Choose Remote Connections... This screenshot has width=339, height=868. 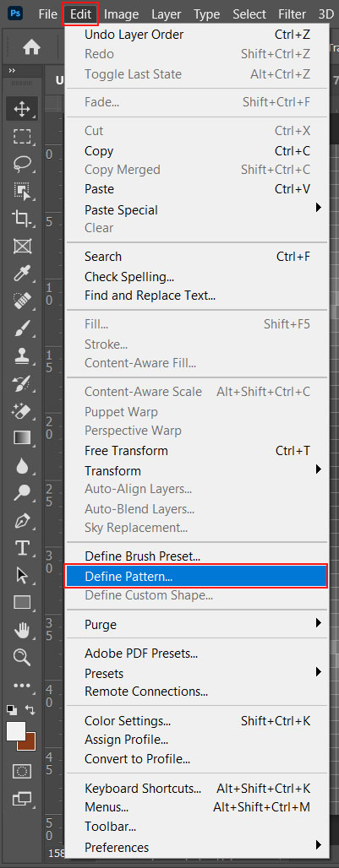[197, 692]
